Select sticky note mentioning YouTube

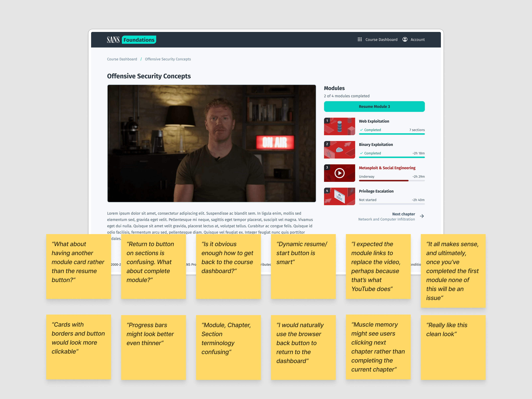[378, 266]
